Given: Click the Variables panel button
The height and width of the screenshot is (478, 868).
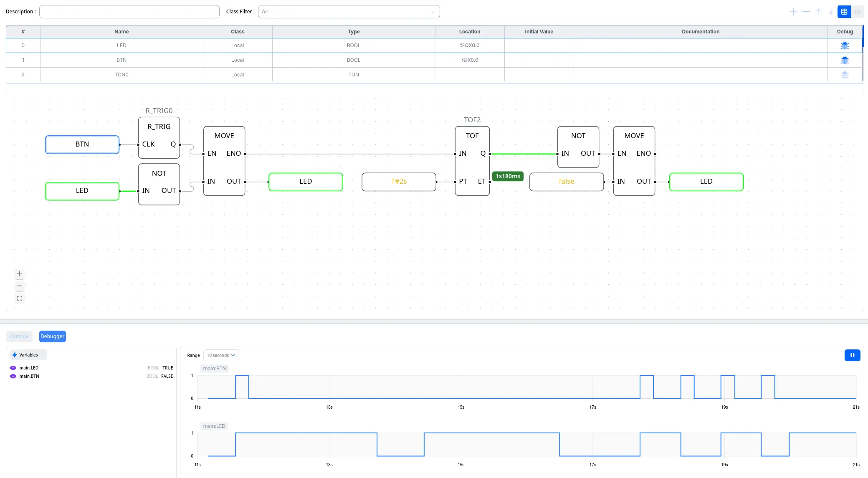Looking at the screenshot, I should pyautogui.click(x=28, y=355).
